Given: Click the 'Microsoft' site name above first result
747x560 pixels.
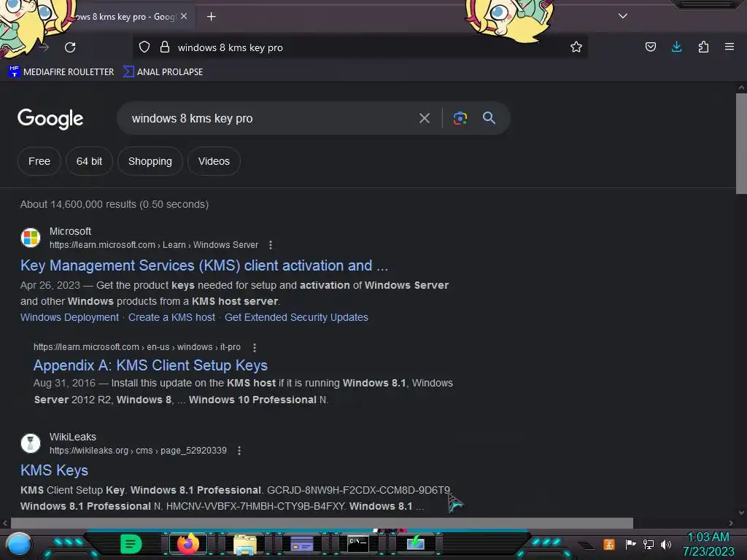Looking at the screenshot, I should tap(71, 231).
